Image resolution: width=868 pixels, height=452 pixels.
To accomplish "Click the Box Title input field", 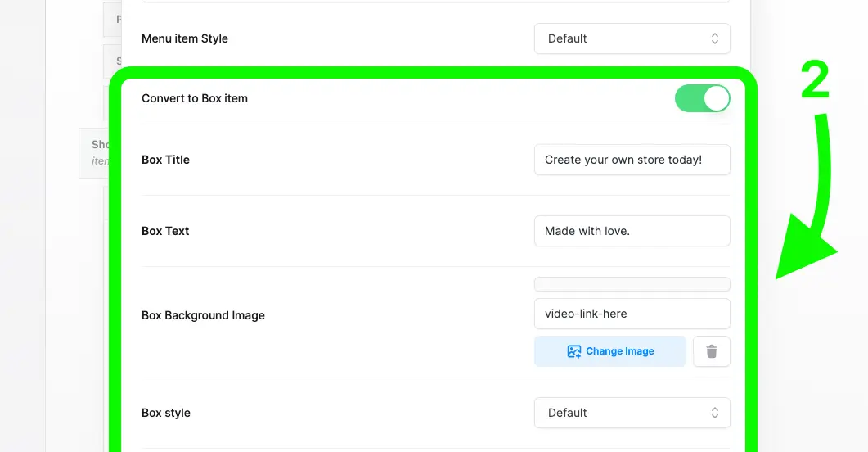I will click(632, 160).
